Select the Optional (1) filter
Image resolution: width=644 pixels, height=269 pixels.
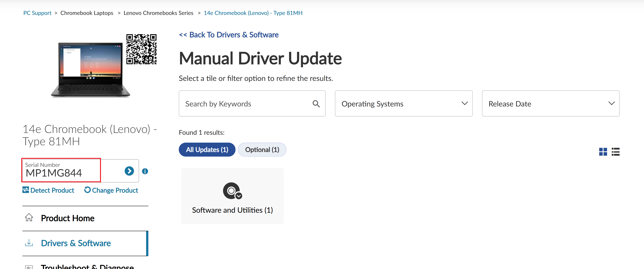pyautogui.click(x=262, y=150)
